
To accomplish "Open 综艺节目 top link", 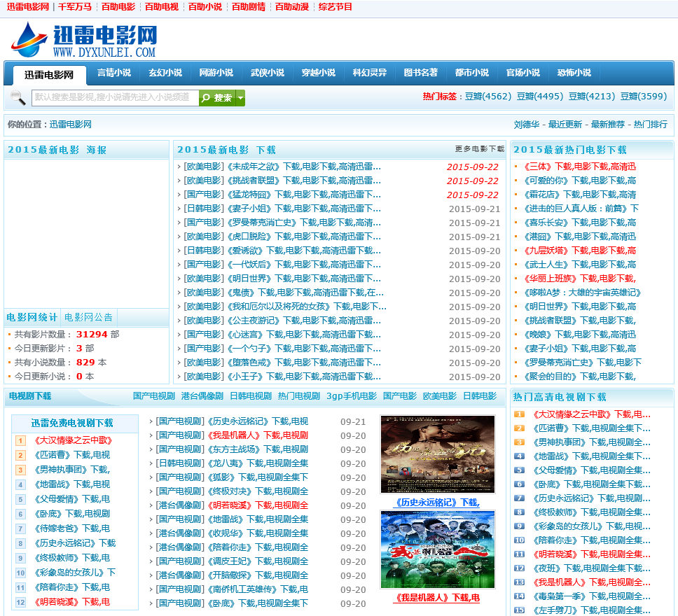I will (335, 7).
